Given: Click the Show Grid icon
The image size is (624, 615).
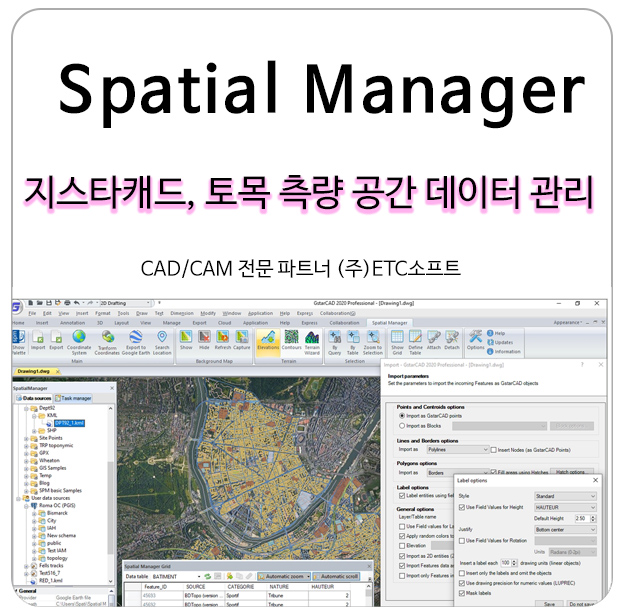Looking at the screenshot, I should pos(397,342).
